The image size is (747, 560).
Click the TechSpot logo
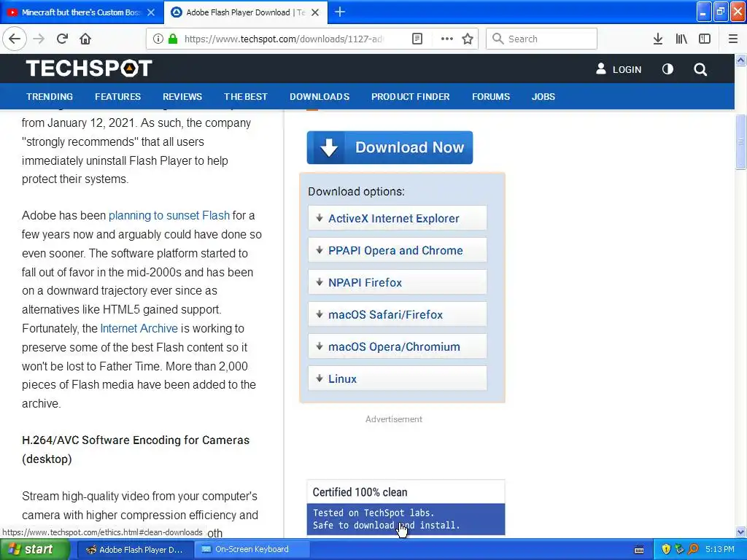89,68
